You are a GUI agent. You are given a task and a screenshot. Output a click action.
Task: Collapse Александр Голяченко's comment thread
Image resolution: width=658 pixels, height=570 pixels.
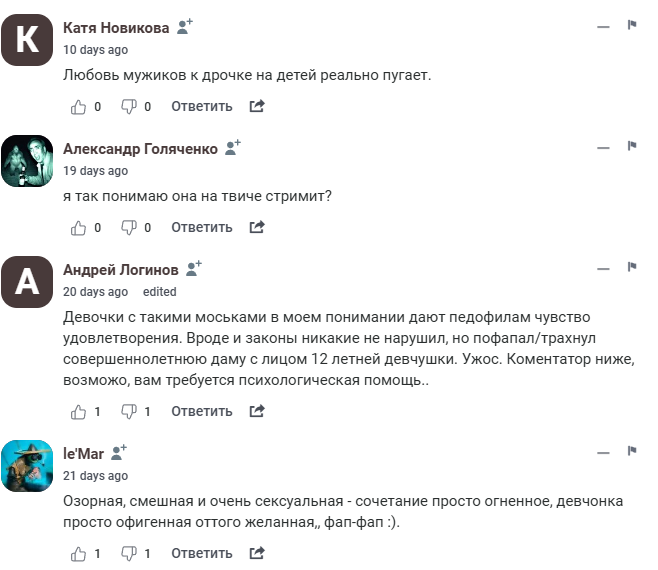pyautogui.click(x=603, y=148)
